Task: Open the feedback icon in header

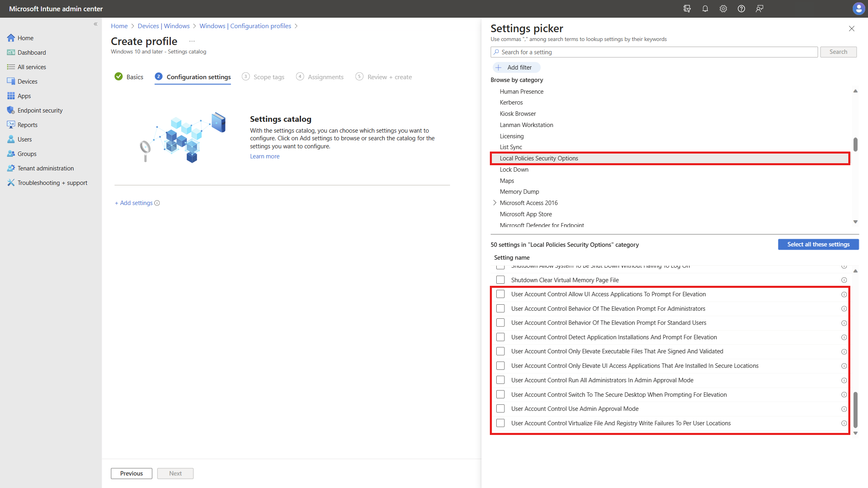Action: 759,9
